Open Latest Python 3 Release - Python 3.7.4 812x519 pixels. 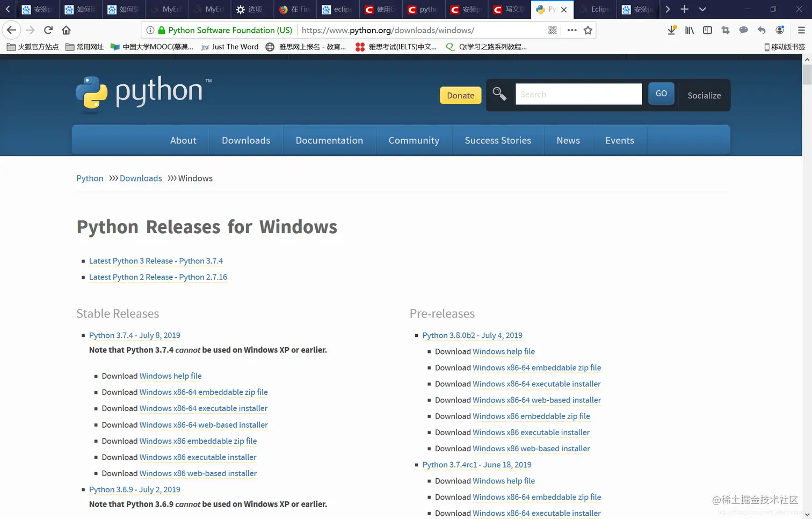156,261
